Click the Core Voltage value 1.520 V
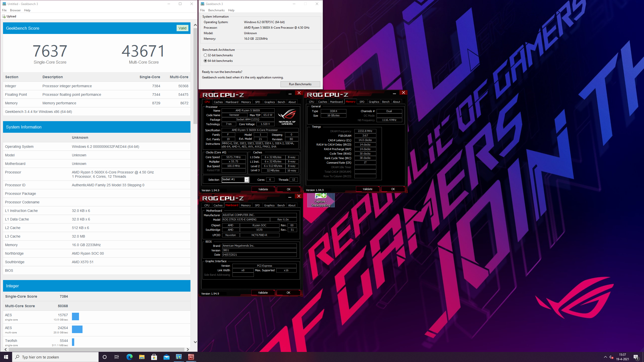The height and width of the screenshot is (362, 644). 265,124
